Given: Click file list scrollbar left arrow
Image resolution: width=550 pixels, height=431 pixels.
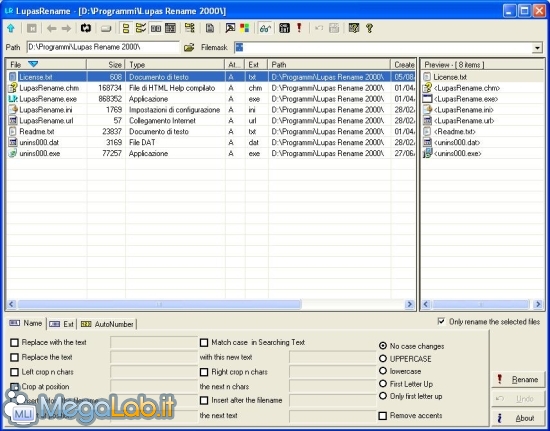Looking at the screenshot, I should (x=11, y=304).
